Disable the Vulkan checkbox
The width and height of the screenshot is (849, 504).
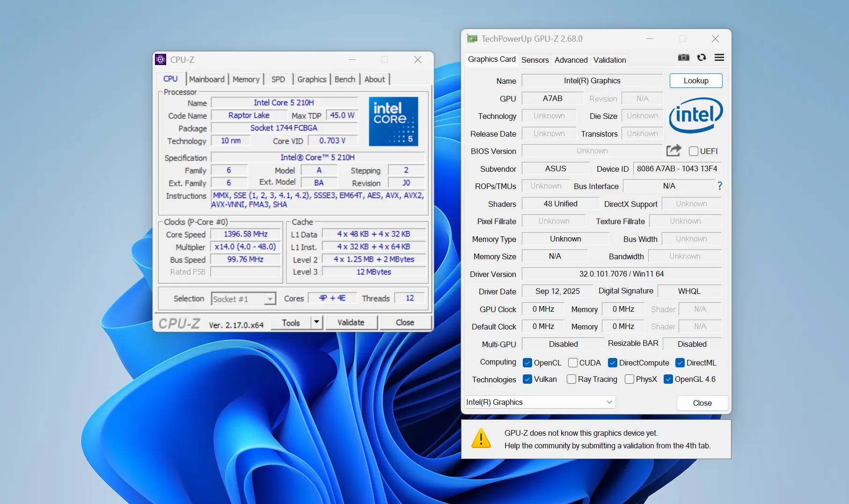(x=528, y=379)
